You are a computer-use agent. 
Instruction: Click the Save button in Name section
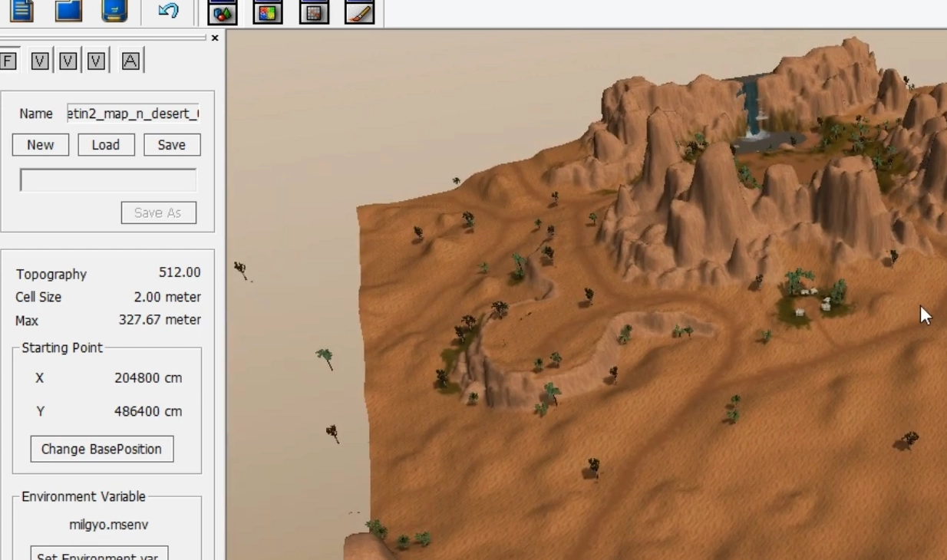coord(172,145)
